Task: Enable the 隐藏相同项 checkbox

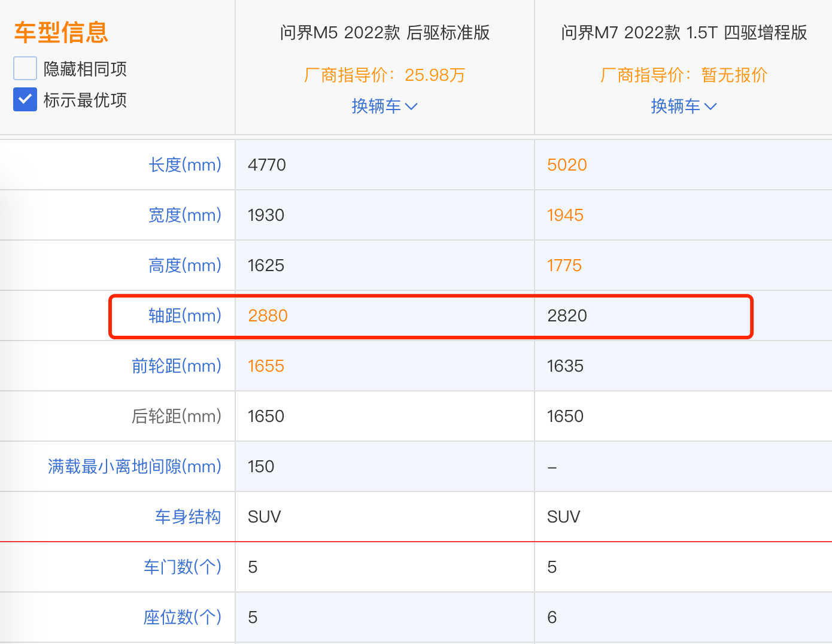Action: [x=25, y=68]
